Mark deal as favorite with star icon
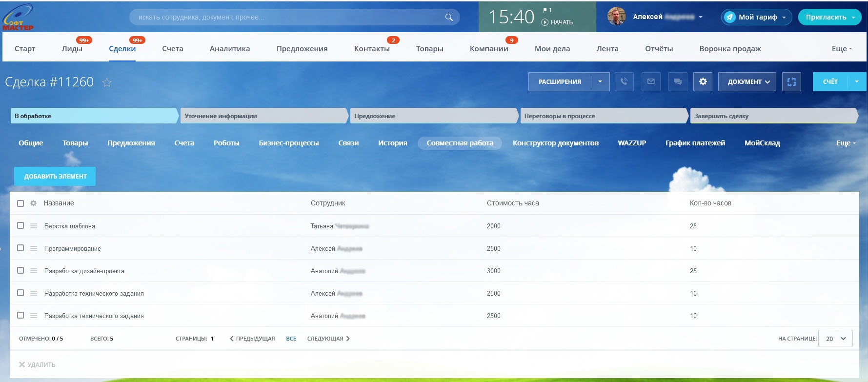868x382 pixels. tap(107, 82)
